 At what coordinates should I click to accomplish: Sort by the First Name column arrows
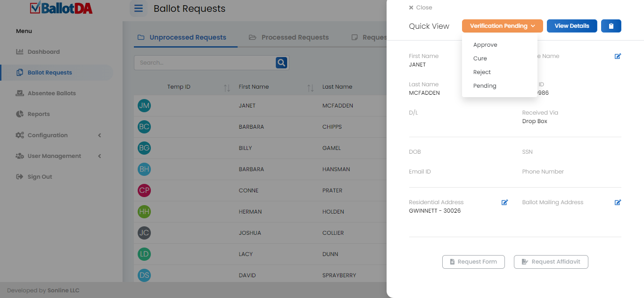[x=310, y=87]
